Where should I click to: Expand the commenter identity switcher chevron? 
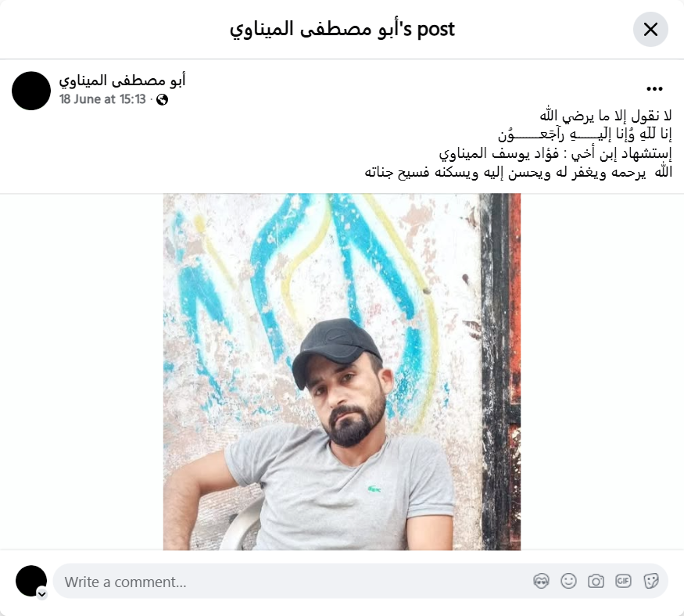pos(42,594)
